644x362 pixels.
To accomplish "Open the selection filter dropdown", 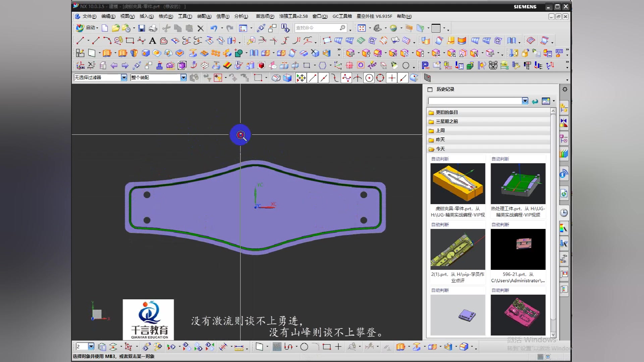I will pyautogui.click(x=124, y=77).
